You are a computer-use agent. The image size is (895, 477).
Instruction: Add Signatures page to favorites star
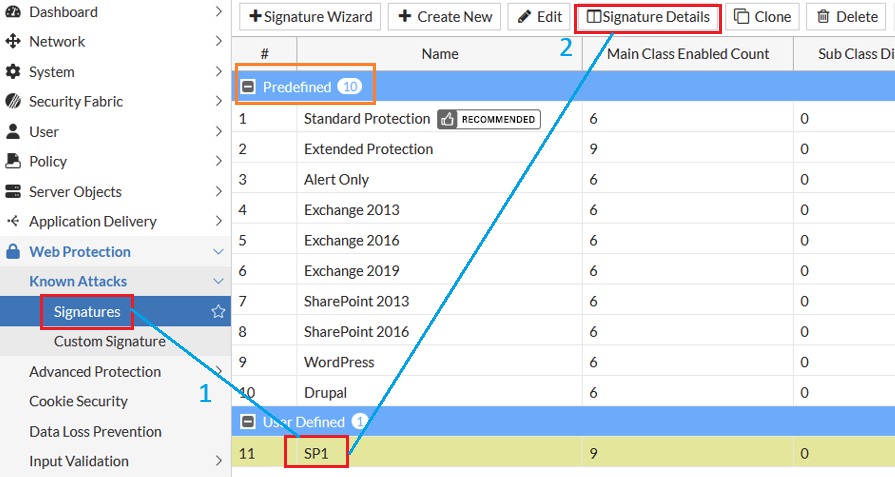click(218, 312)
